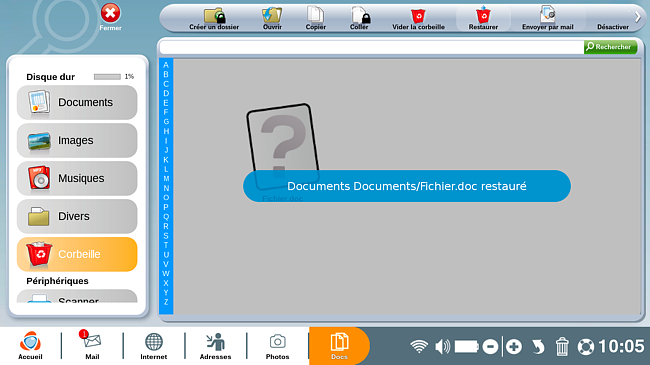Open the Scanner peripheral entry
The image size is (650, 365).
coord(77,296)
